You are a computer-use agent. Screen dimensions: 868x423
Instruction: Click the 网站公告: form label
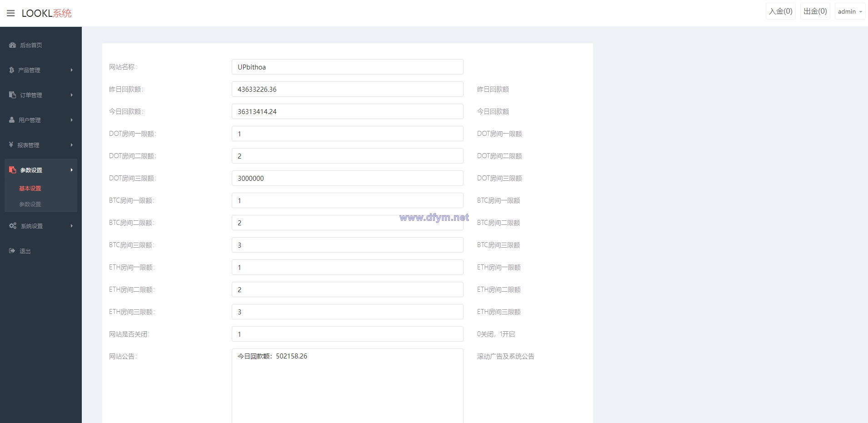tap(123, 356)
